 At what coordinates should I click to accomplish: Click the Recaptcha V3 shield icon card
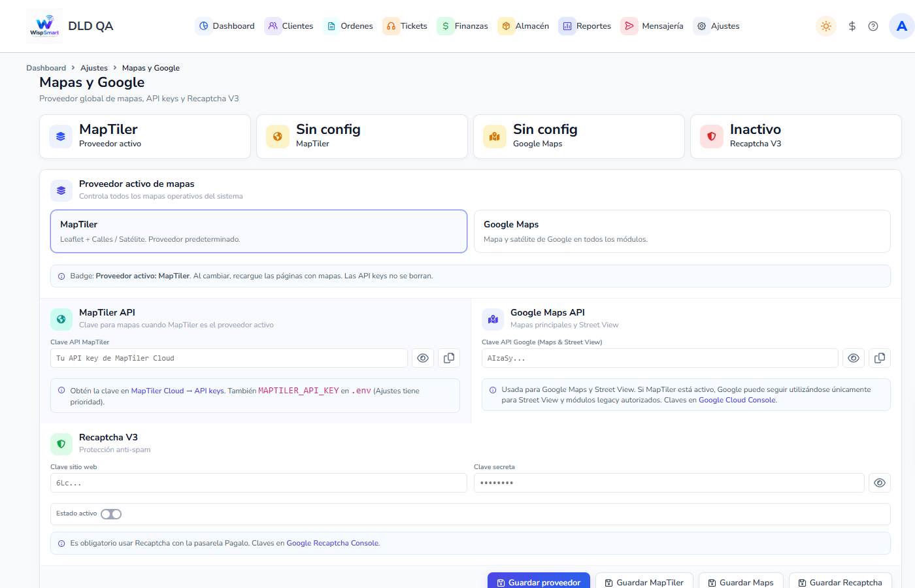click(x=795, y=137)
